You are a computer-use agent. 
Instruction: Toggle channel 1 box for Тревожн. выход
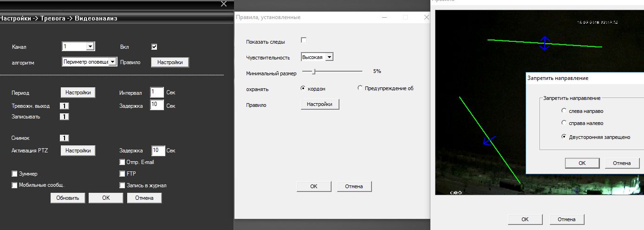(65, 106)
